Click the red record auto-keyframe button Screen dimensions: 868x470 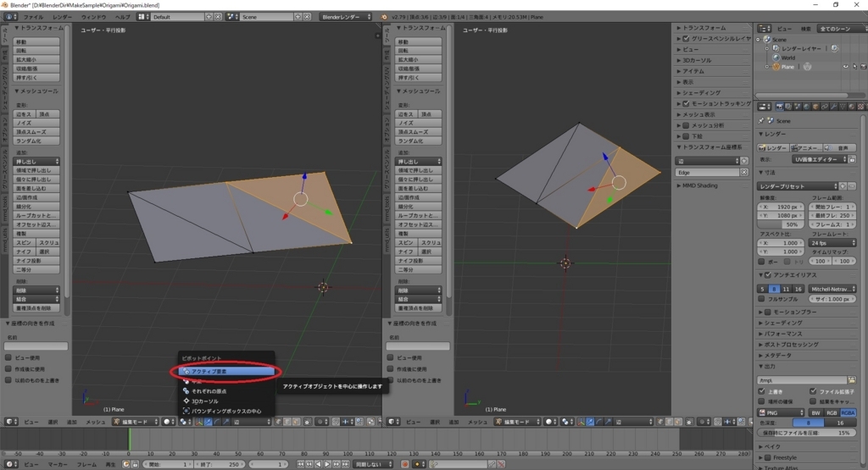click(405, 464)
